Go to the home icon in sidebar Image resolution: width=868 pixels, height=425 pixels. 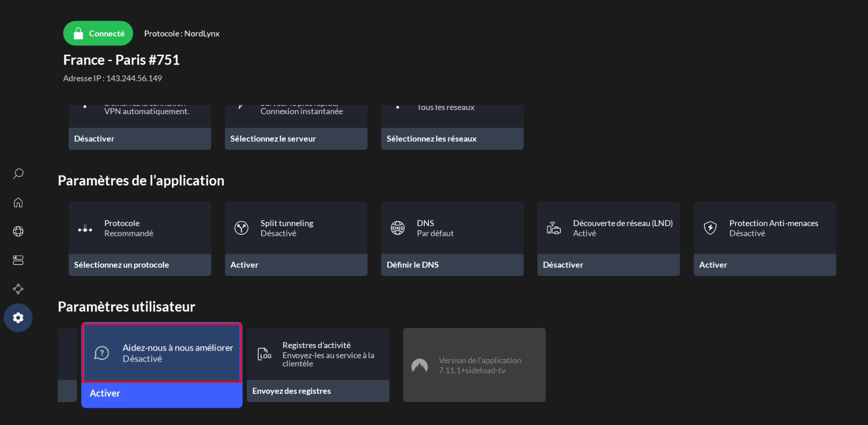(18, 203)
